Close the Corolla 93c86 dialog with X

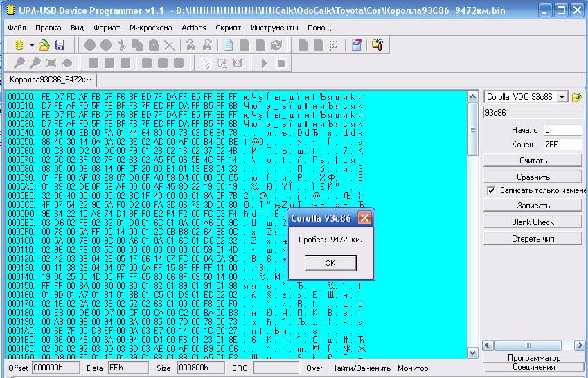(x=364, y=218)
